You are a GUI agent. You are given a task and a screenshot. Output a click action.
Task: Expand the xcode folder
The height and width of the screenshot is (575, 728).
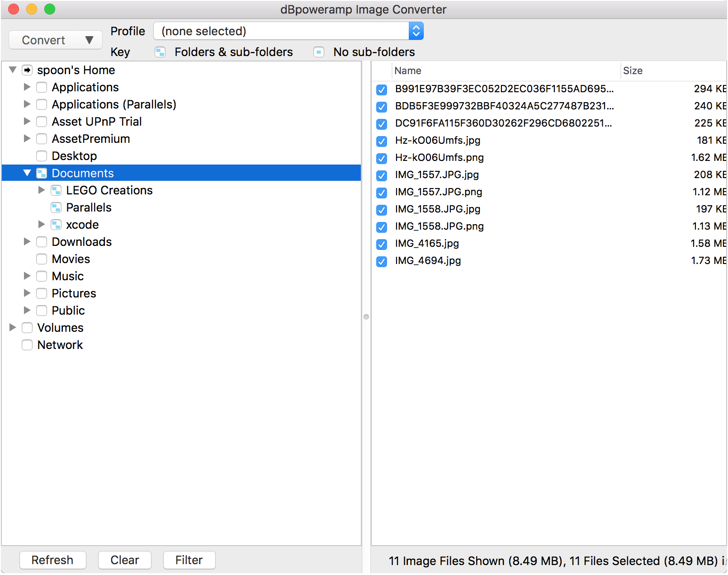coord(42,224)
